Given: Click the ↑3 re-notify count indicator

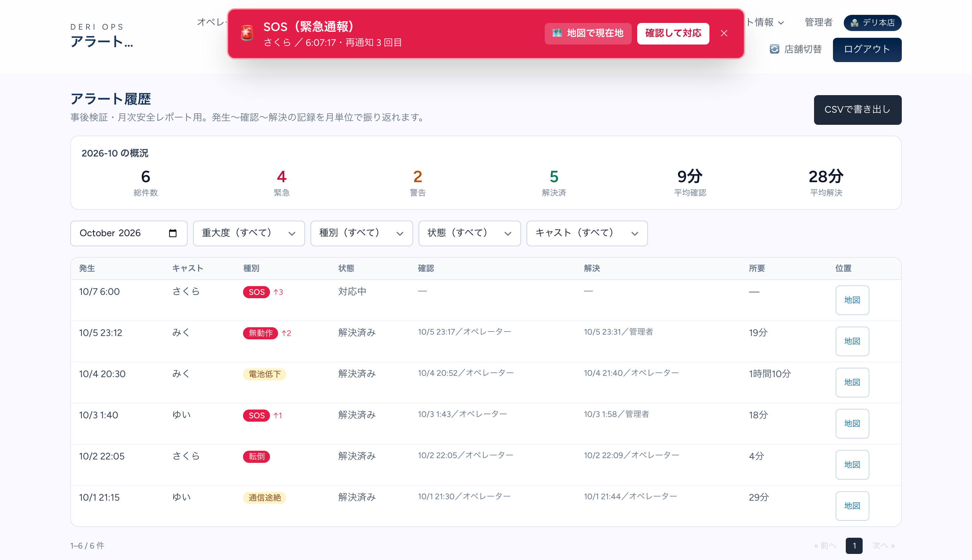Looking at the screenshot, I should (278, 292).
